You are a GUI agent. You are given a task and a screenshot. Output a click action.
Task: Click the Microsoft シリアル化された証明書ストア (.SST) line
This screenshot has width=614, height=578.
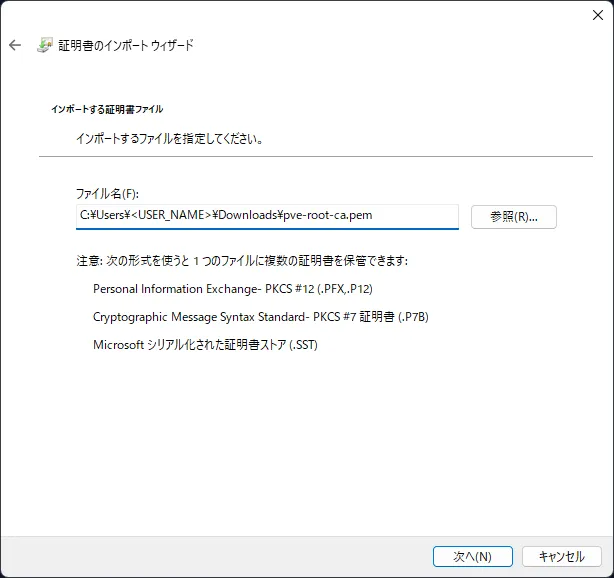point(205,345)
